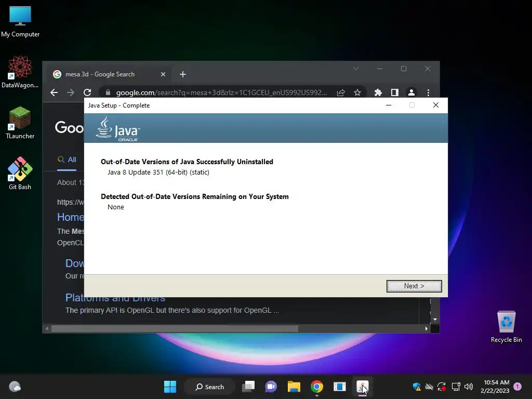Click the Chrome address bar URL
This screenshot has width=532, height=399.
pyautogui.click(x=221, y=92)
